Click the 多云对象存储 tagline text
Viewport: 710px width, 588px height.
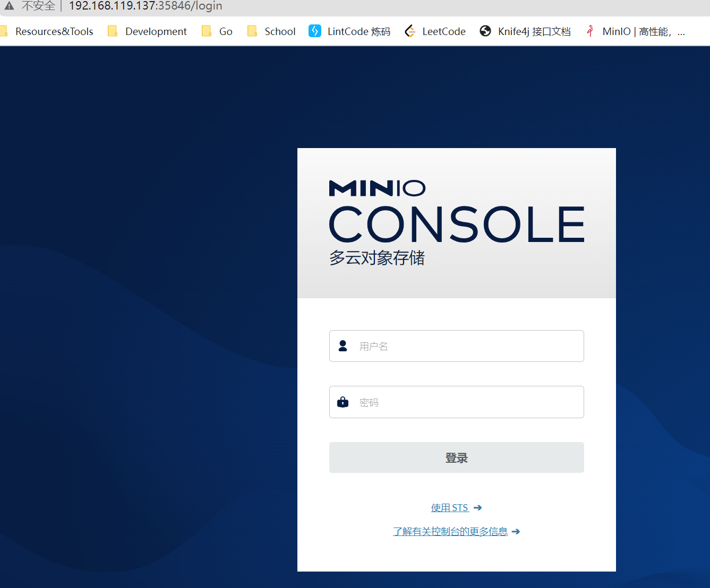point(377,258)
